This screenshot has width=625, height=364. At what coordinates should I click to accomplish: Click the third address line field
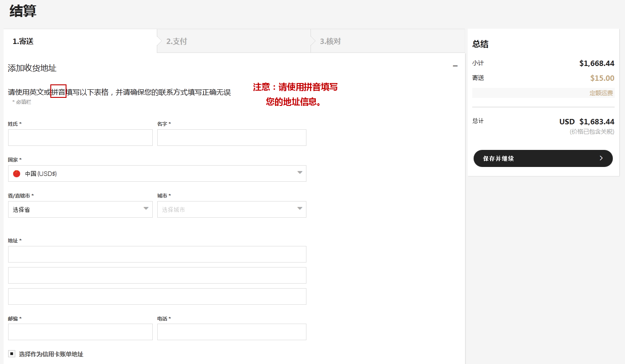[x=157, y=296]
